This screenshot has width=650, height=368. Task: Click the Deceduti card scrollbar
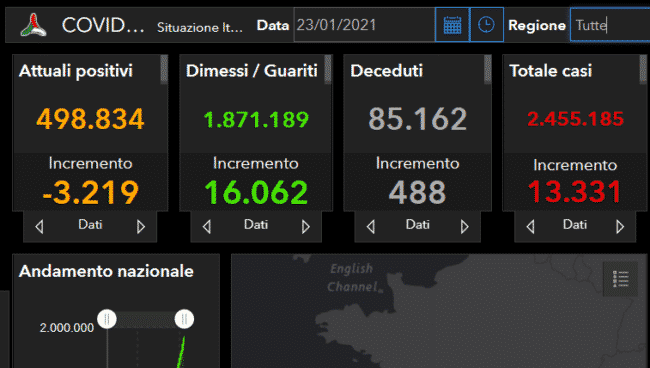click(488, 70)
